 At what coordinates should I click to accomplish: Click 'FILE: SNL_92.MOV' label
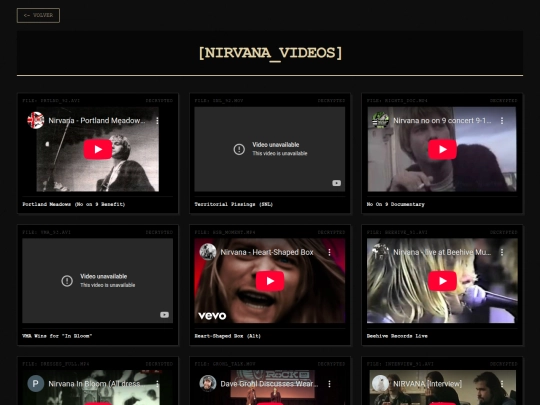click(219, 101)
